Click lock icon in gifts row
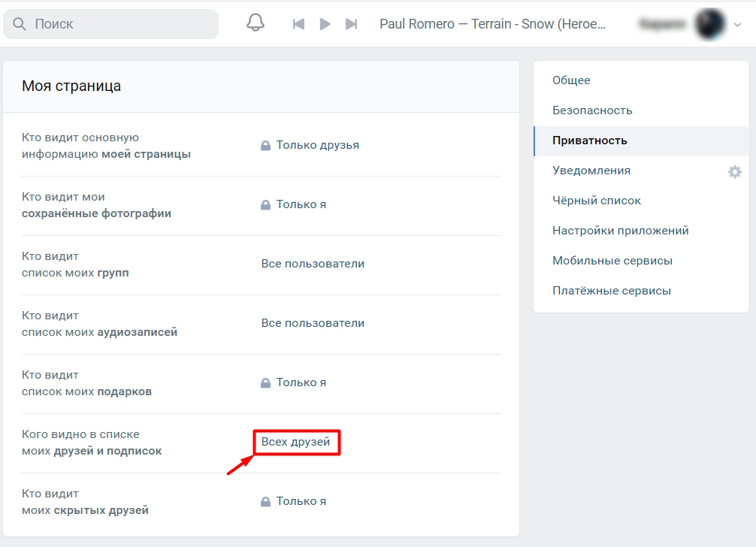The width and height of the screenshot is (756, 547). 266,382
